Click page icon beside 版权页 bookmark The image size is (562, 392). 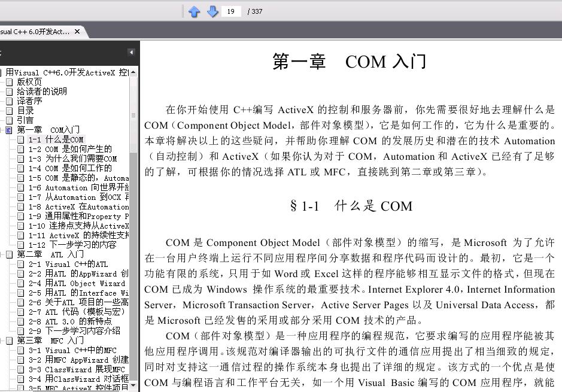[x=10, y=82]
